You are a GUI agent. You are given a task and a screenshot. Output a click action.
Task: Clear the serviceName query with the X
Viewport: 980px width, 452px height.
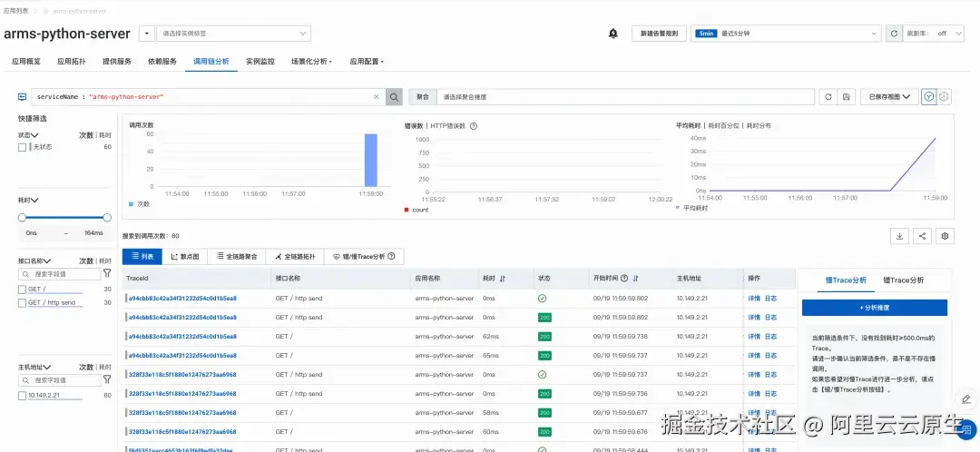click(x=377, y=97)
